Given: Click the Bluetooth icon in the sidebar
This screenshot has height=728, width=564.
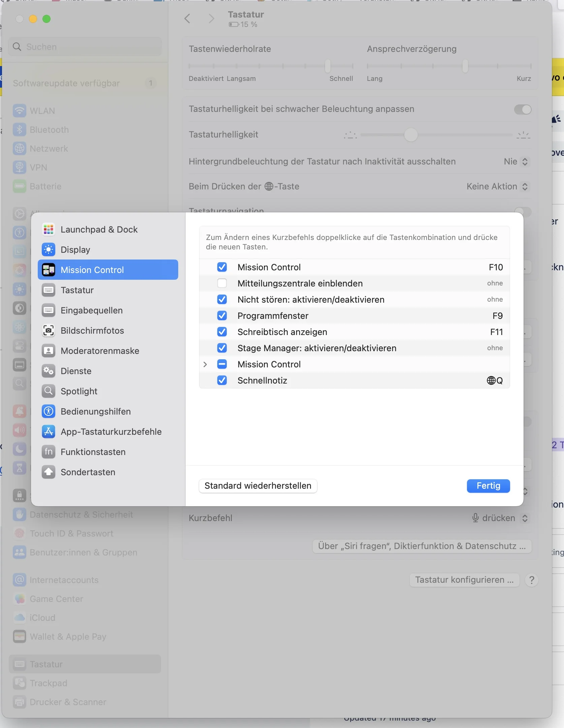Looking at the screenshot, I should pyautogui.click(x=20, y=130).
